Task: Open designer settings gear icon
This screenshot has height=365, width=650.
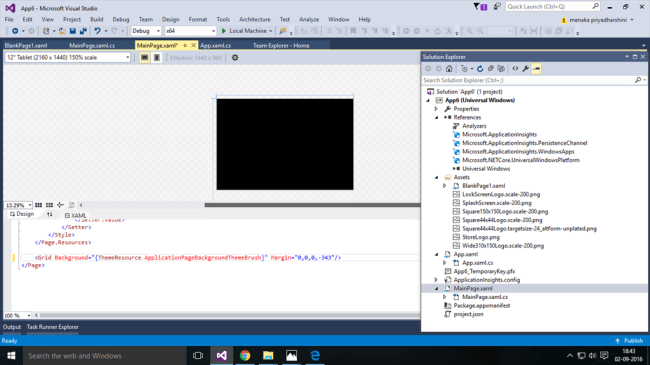Action: click(235, 58)
